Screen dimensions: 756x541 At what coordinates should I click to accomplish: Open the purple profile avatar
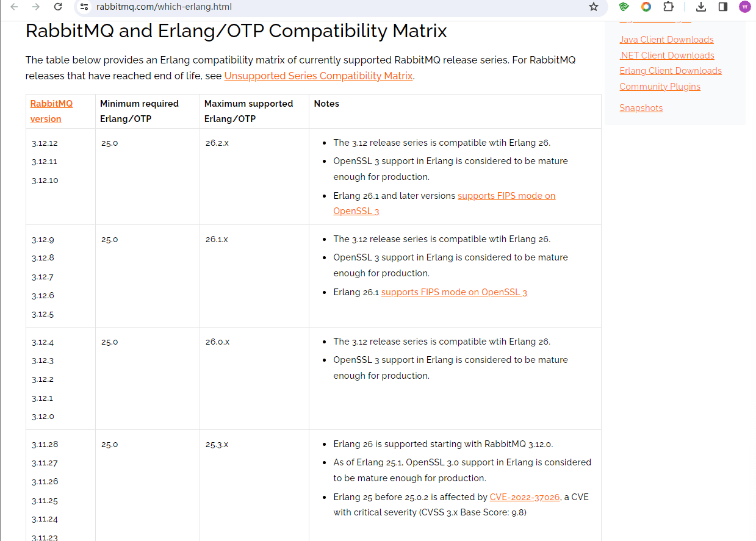745,7
